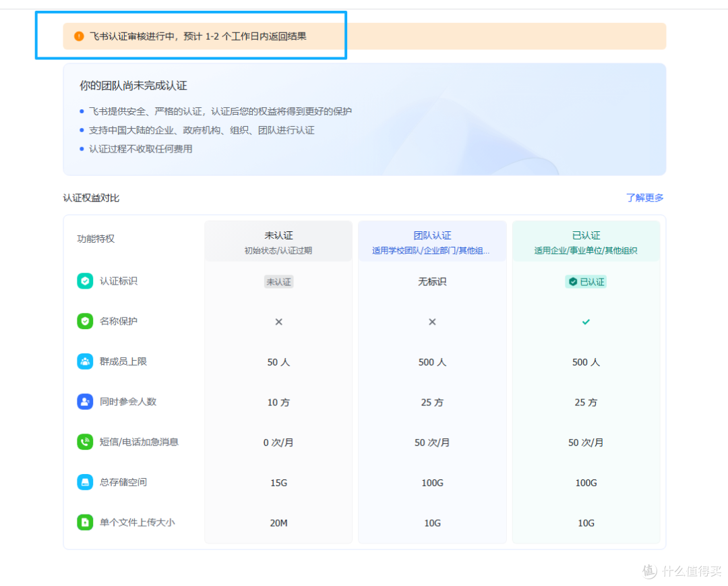728x586 pixels.
Task: Click 支持中国大陆的企业 bullet text
Action: coord(202,130)
